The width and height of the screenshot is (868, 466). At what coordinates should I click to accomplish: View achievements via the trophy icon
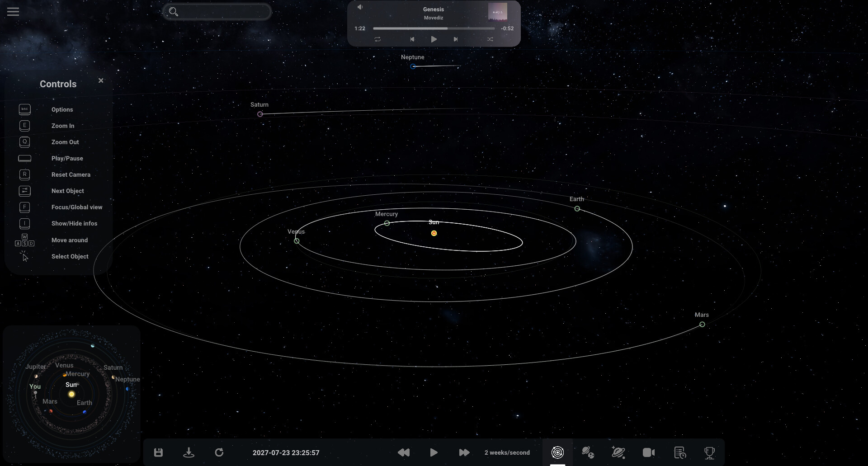point(710,452)
